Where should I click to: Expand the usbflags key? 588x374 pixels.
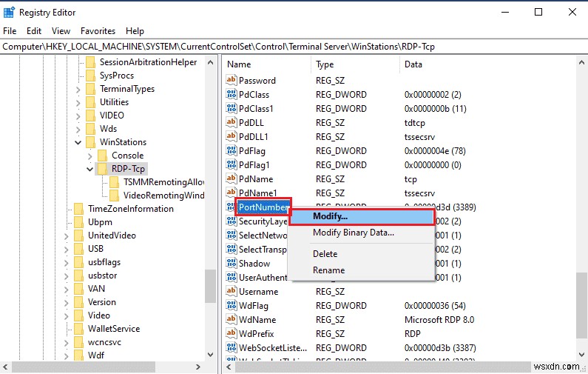point(67,262)
